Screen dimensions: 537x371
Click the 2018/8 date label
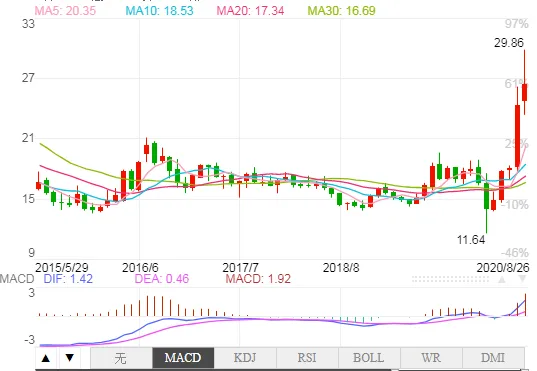(x=341, y=268)
